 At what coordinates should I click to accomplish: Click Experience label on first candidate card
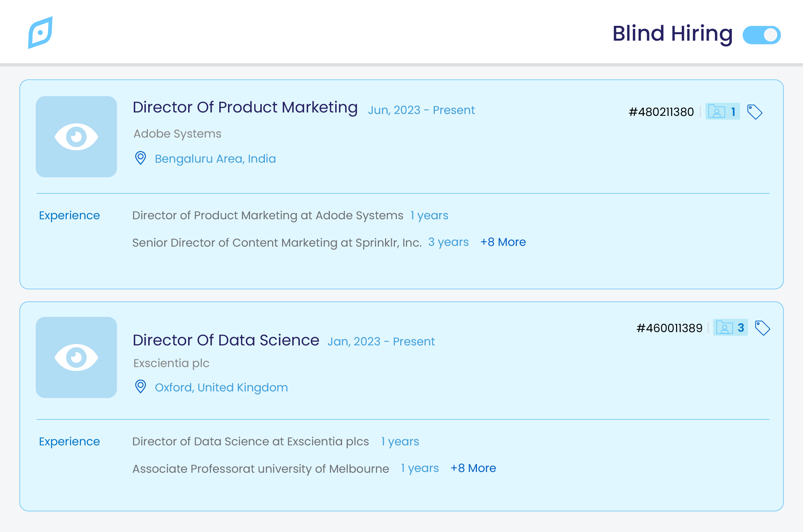click(70, 215)
